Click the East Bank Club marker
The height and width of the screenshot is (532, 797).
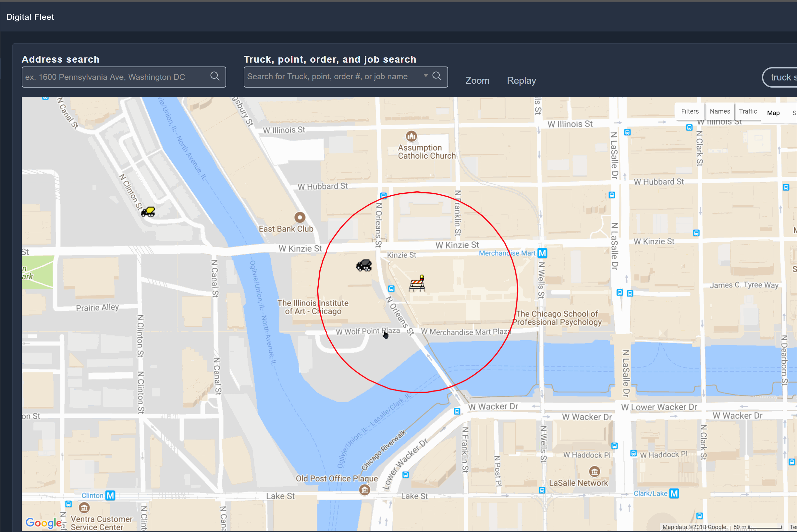click(300, 217)
